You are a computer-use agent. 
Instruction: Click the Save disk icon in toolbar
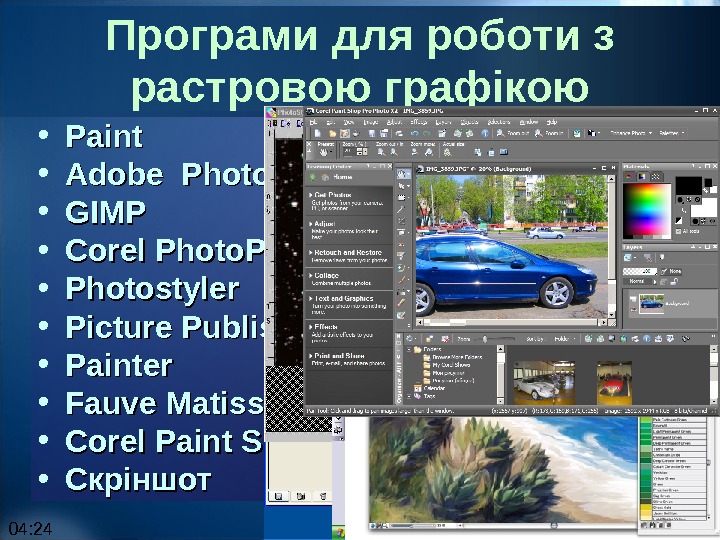371,133
